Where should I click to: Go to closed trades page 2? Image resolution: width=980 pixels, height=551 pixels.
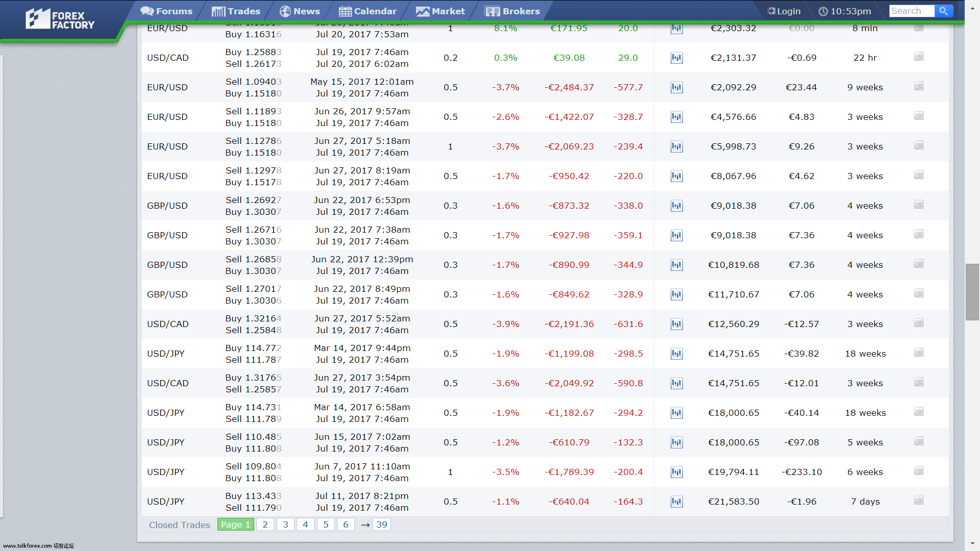265,524
